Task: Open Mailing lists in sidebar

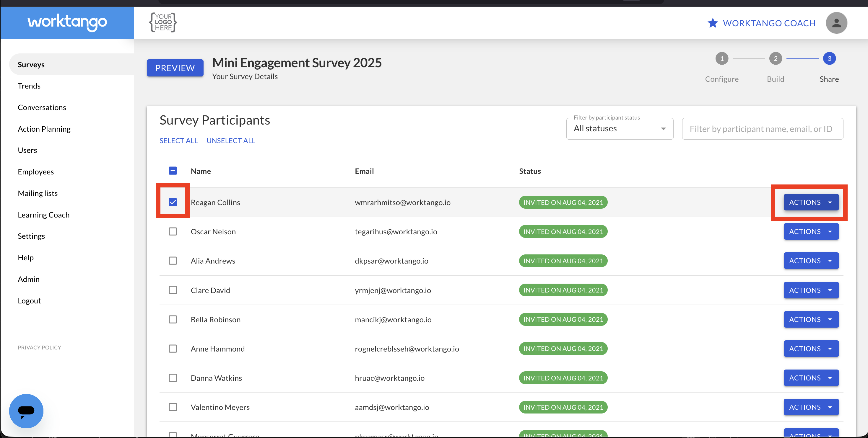Action: [38, 193]
